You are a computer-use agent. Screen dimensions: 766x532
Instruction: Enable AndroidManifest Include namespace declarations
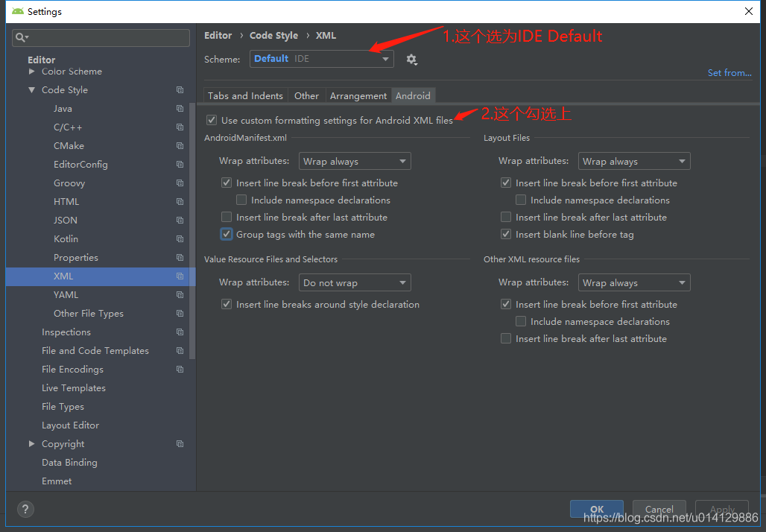tap(241, 200)
